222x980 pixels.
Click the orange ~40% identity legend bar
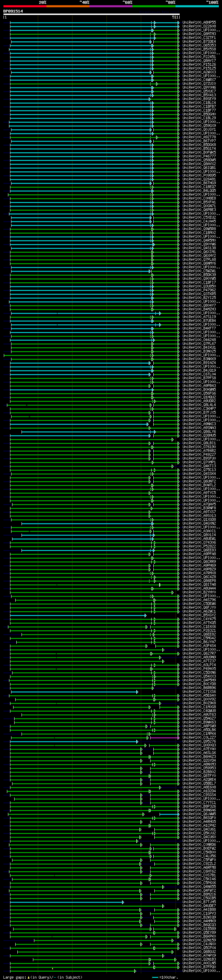click(68, 6)
